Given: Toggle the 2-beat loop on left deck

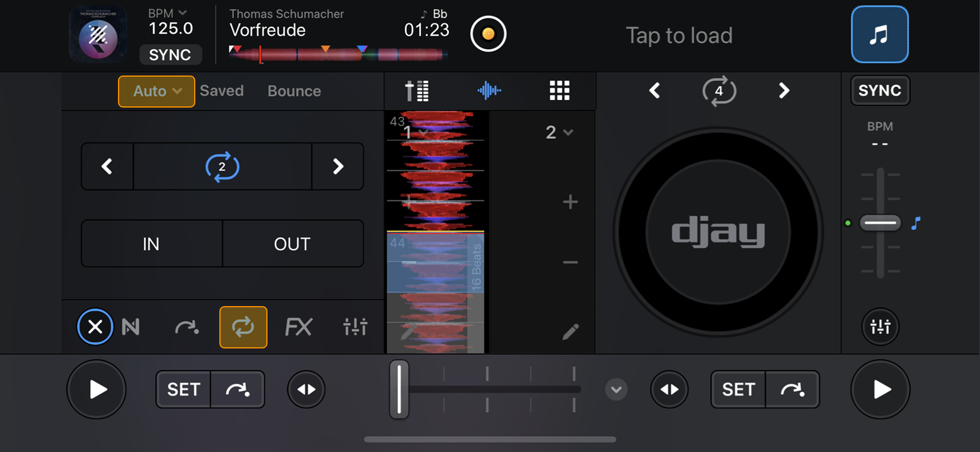Looking at the screenshot, I should [x=222, y=166].
